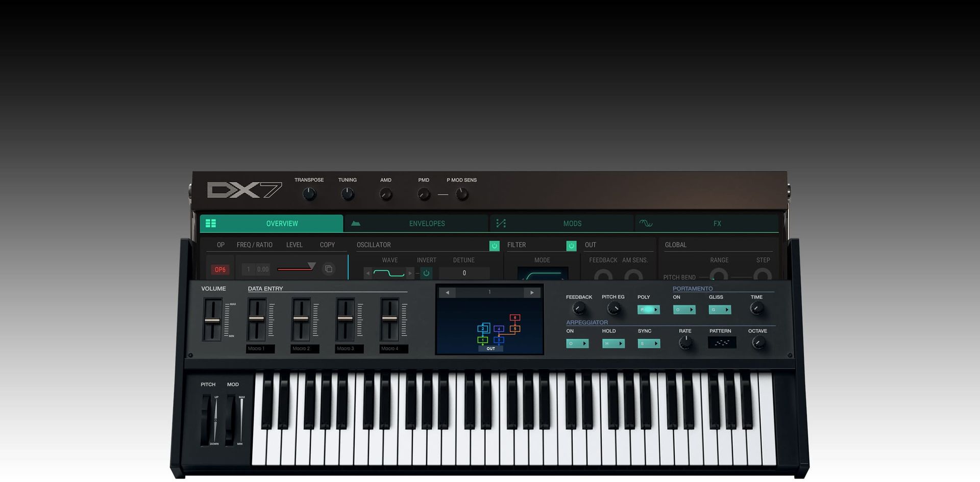Click the Envelopes tab mountain icon
Viewport: 980px width, 482px height.
coord(356,223)
